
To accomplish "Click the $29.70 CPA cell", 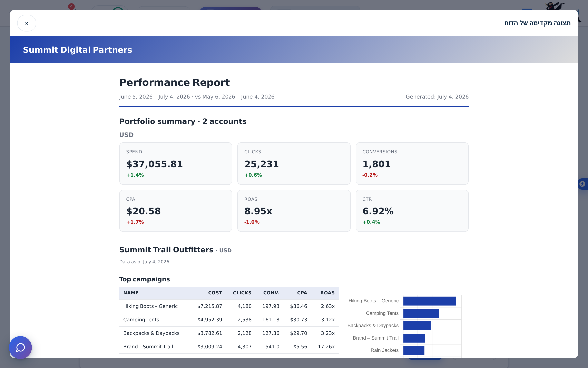I will (298, 333).
